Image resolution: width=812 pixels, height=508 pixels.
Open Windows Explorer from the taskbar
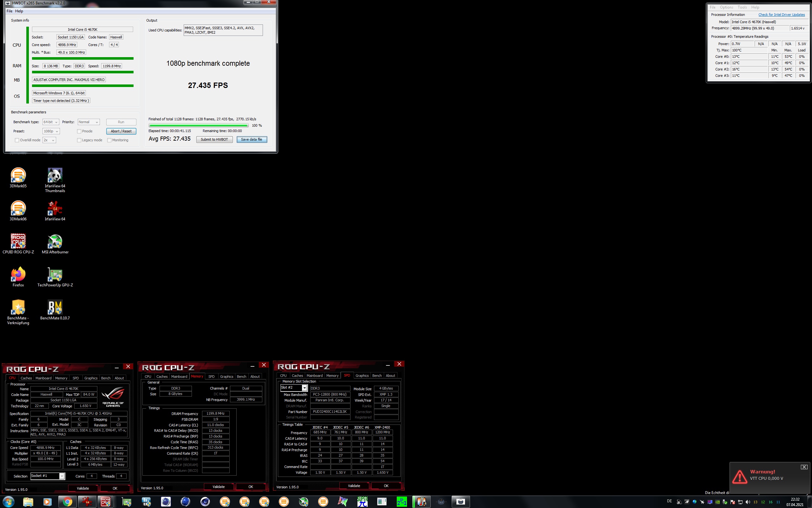click(28, 502)
